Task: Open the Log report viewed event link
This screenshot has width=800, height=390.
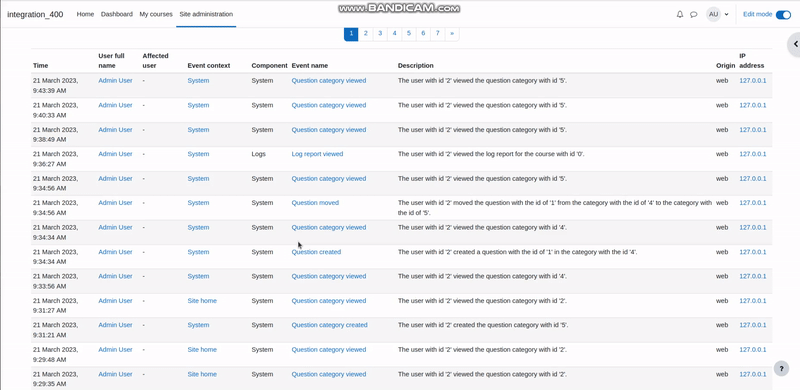Action: pos(317,154)
